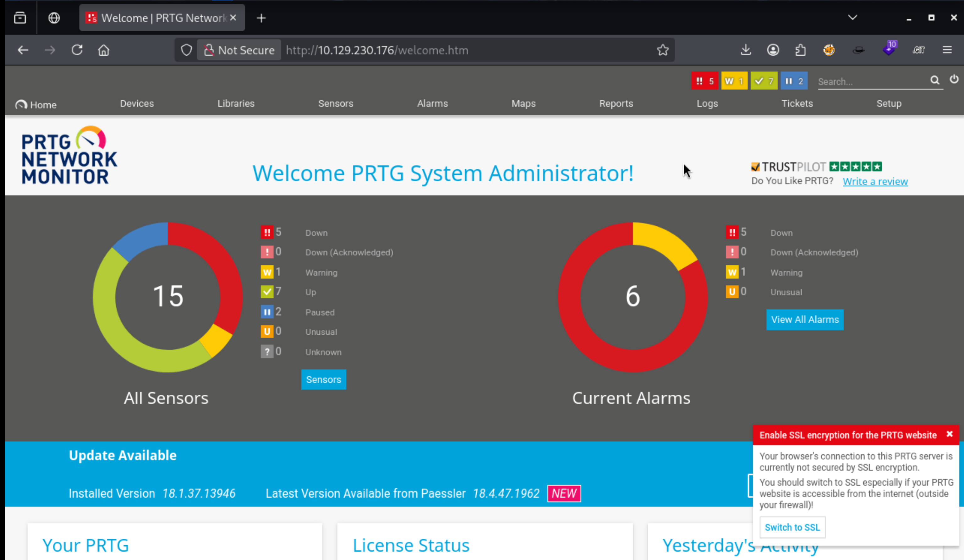Viewport: 964px width, 560px height.
Task: Click the PRTG logout power icon
Action: (954, 79)
